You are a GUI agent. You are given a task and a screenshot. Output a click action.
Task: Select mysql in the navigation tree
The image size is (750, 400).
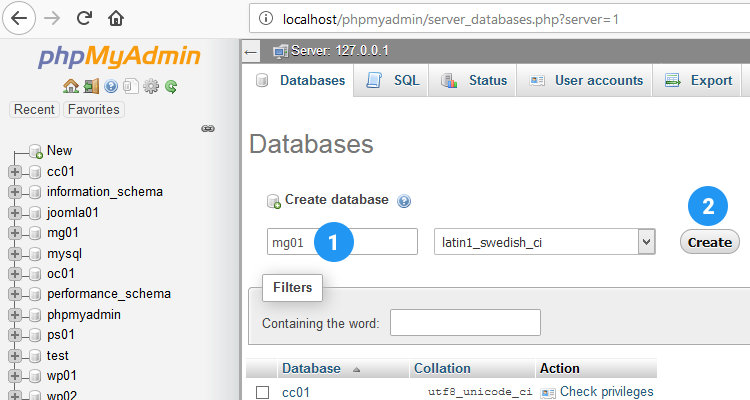pyautogui.click(x=65, y=254)
